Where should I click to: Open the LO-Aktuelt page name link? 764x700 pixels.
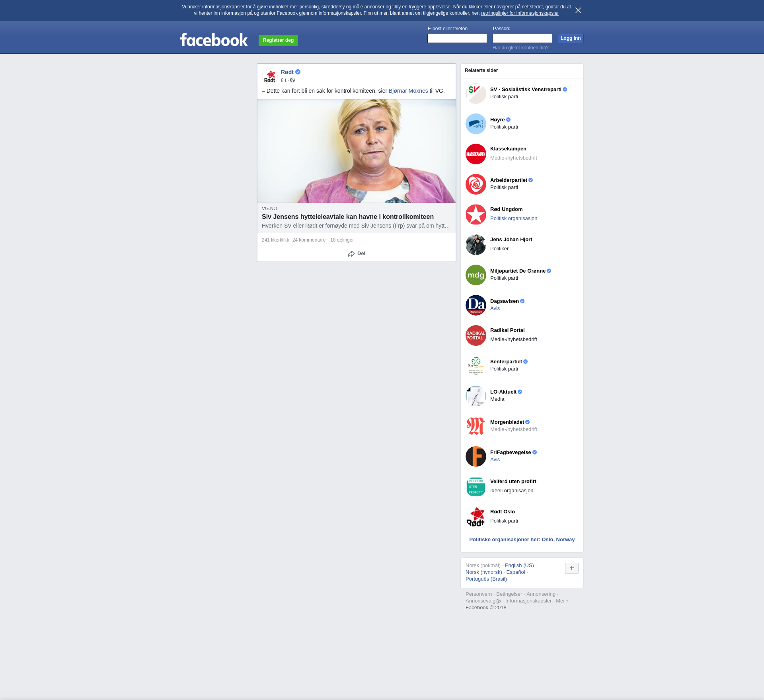pos(503,392)
